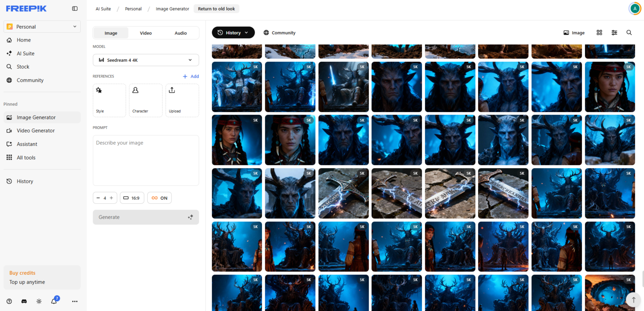Search the generation history
This screenshot has width=644, height=311.
click(629, 32)
